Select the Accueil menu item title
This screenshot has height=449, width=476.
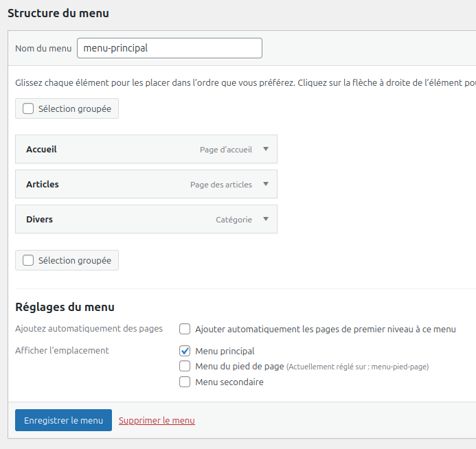[x=41, y=149]
